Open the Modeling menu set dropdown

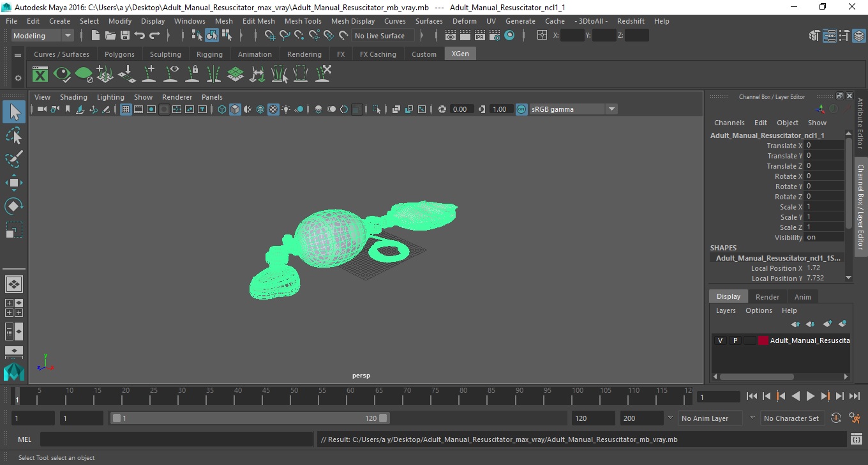tap(43, 36)
